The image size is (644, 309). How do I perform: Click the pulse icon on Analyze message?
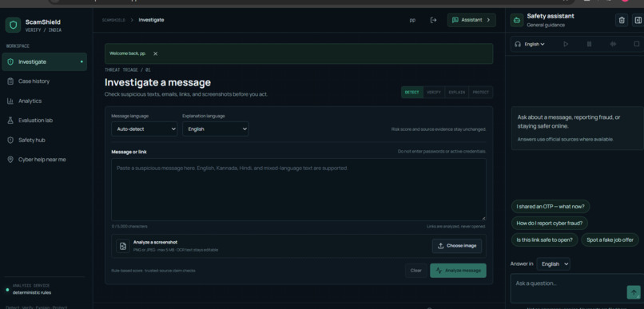pyautogui.click(x=439, y=271)
